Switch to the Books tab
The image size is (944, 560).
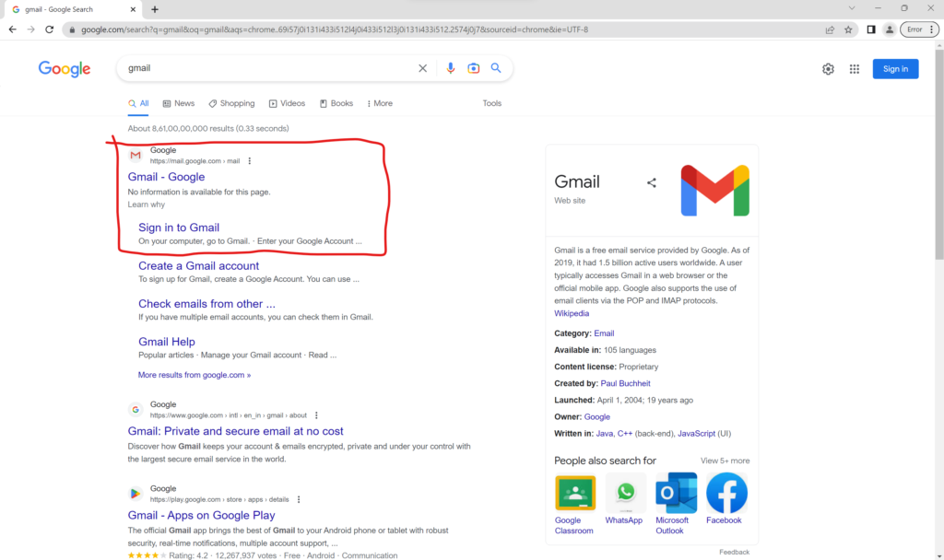tap(336, 103)
